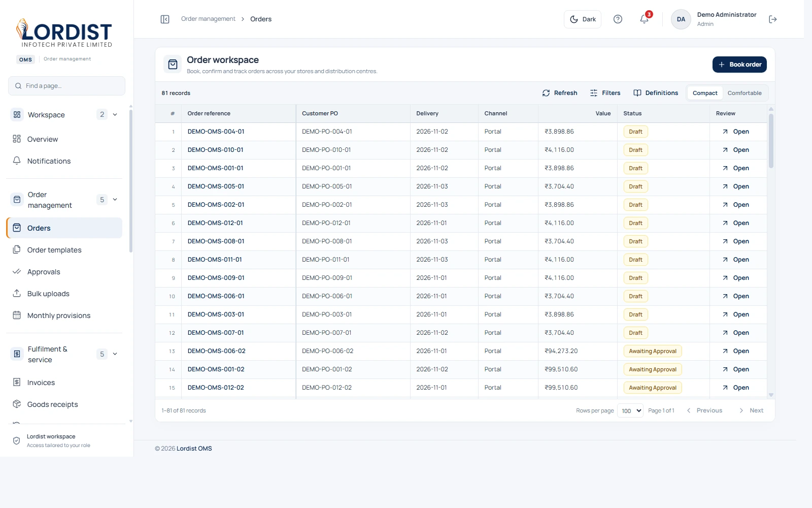Click the Lordist workspace shield icon

click(x=17, y=440)
